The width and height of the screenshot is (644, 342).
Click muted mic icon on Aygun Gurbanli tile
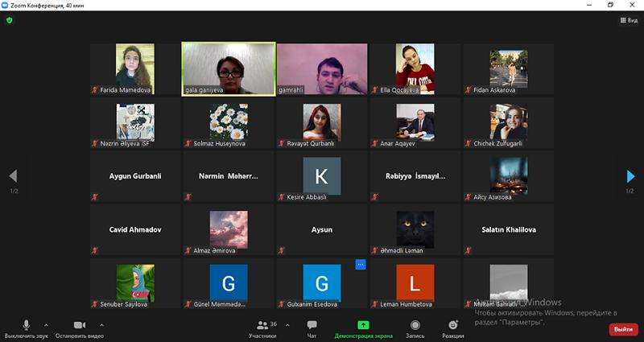click(x=95, y=197)
